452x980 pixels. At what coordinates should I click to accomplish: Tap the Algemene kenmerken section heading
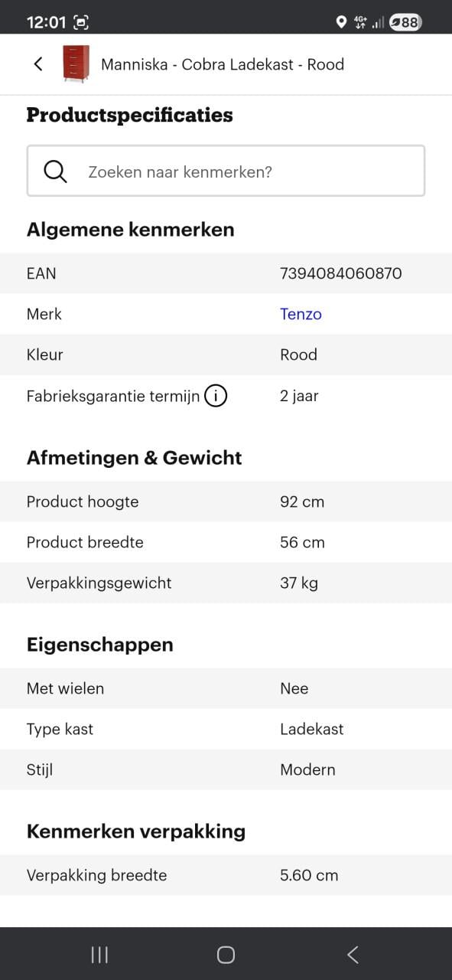click(x=131, y=229)
